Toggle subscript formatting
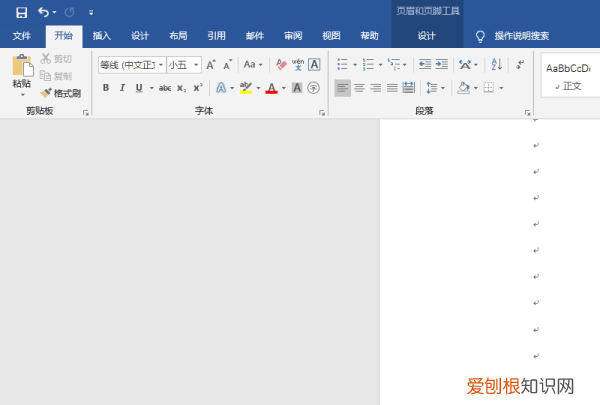Image resolution: width=600 pixels, height=405 pixels. [181, 88]
